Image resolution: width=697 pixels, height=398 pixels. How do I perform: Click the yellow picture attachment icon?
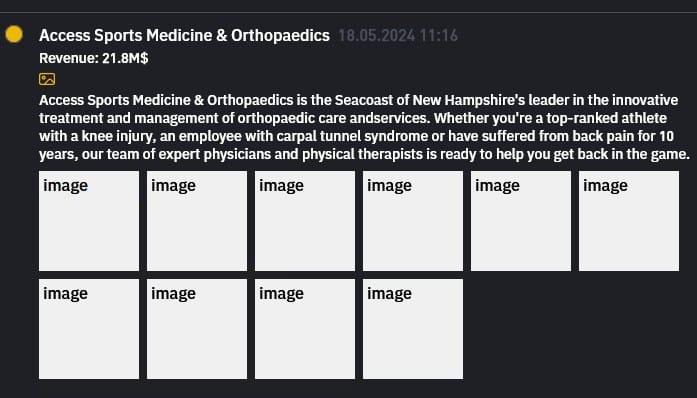coord(47,79)
